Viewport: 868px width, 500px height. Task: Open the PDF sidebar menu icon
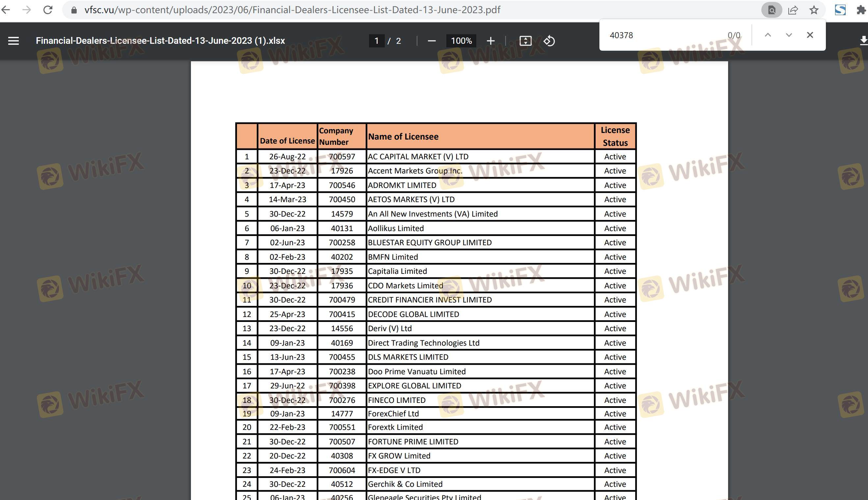(13, 41)
